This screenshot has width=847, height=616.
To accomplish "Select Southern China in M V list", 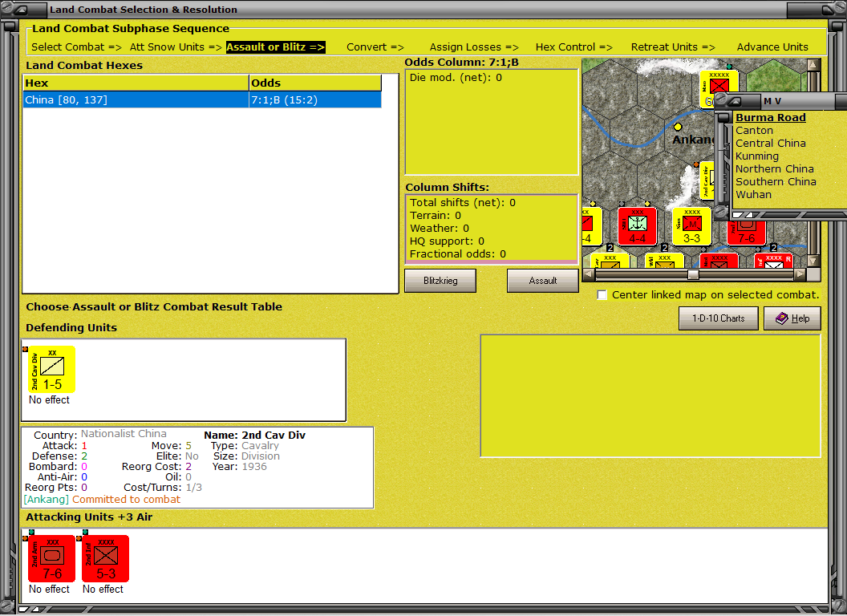I will (776, 181).
